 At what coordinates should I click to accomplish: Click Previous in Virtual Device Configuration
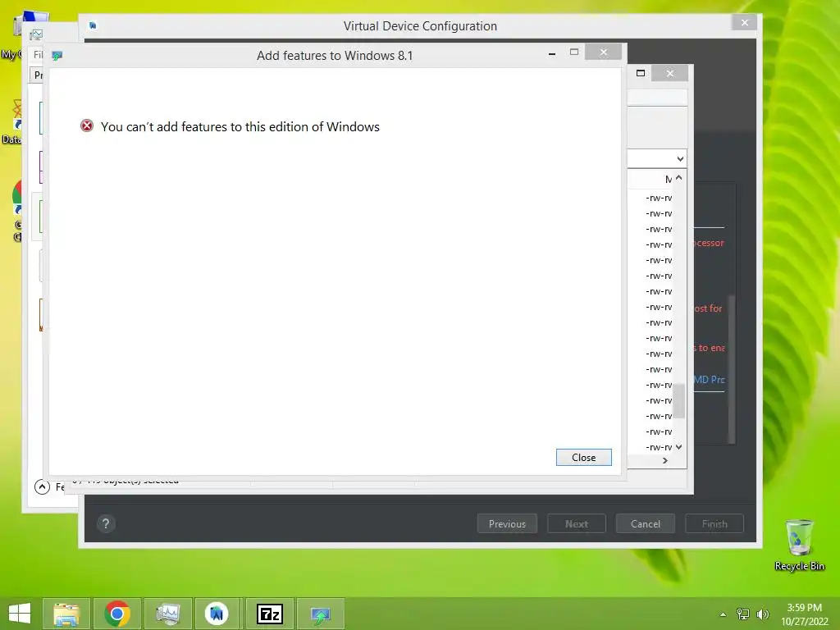[x=507, y=524]
